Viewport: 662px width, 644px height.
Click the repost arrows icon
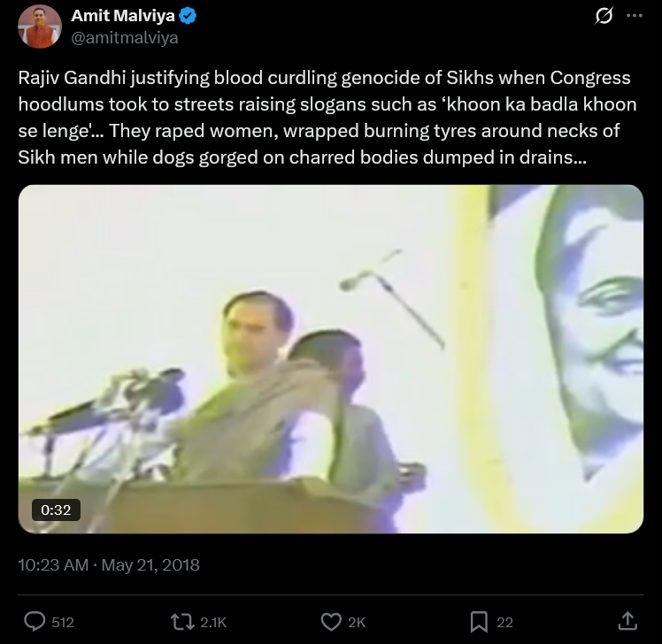pyautogui.click(x=182, y=622)
